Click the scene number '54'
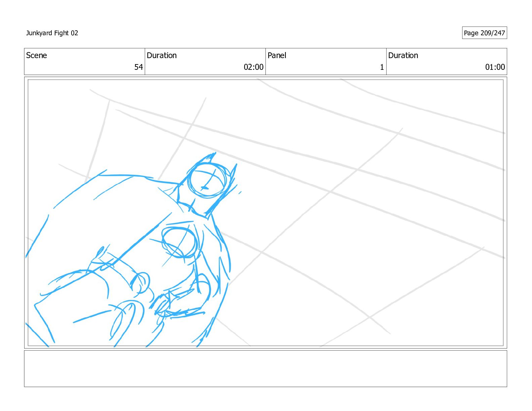Viewport: 532px width, 411px height. pos(139,67)
